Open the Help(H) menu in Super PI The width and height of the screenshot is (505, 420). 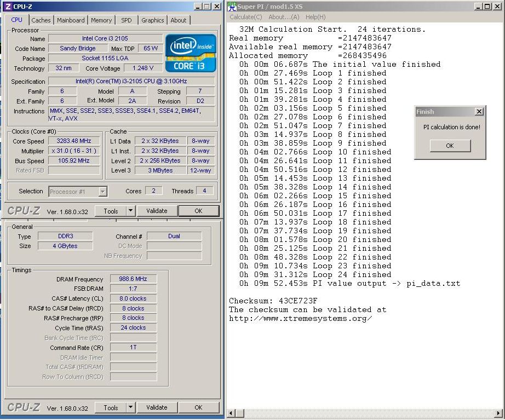click(315, 17)
